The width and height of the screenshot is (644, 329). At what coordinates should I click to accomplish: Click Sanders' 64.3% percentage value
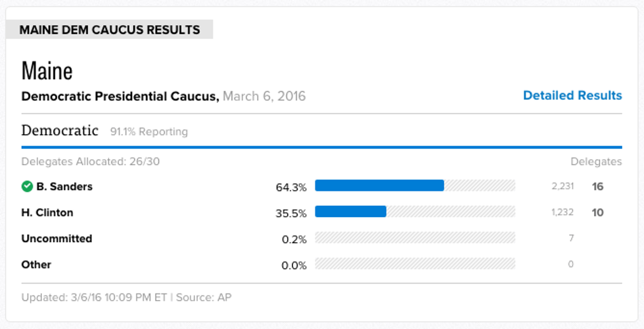(x=291, y=187)
